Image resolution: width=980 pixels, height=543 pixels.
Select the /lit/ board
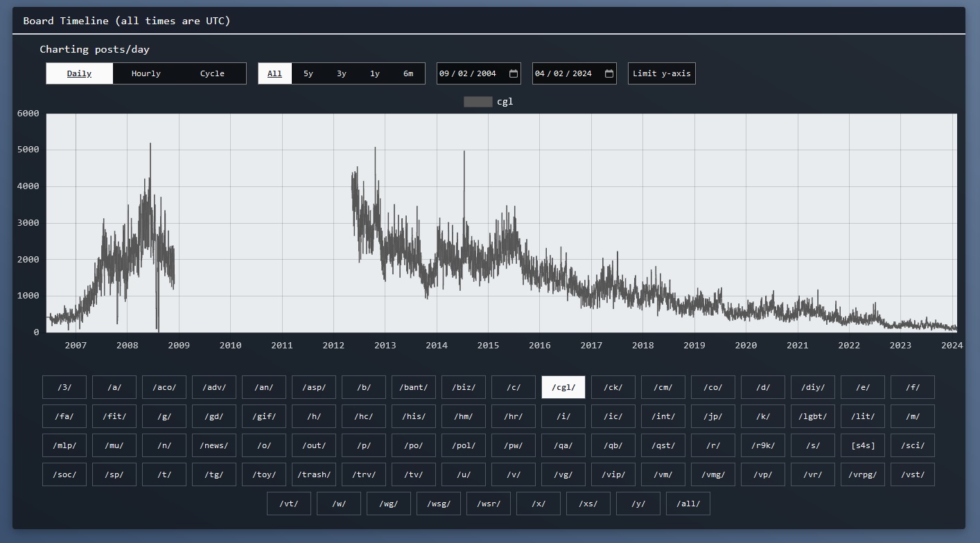click(x=863, y=416)
